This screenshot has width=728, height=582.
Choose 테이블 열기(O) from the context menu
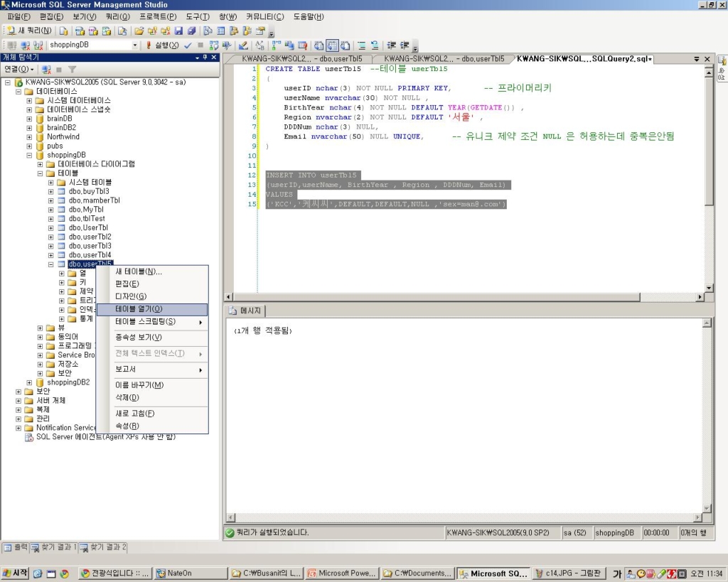pos(152,309)
